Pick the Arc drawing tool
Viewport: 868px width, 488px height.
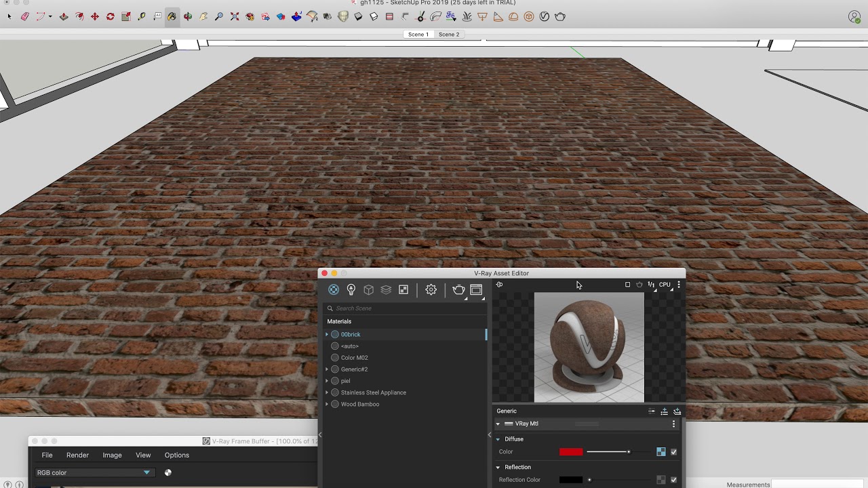click(41, 16)
